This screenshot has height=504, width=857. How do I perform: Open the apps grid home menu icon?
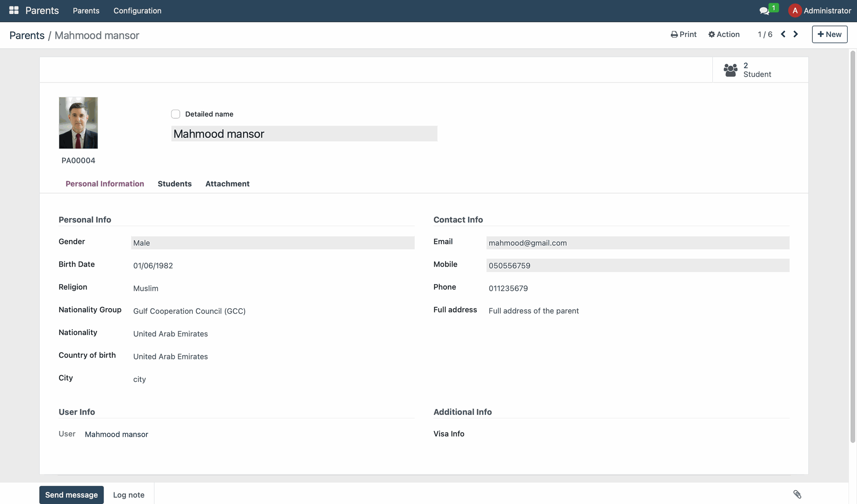click(x=14, y=10)
